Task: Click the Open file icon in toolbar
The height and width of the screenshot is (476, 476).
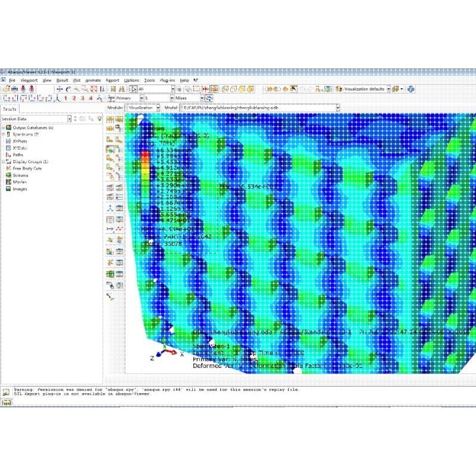Action: pyautogui.click(x=6, y=89)
